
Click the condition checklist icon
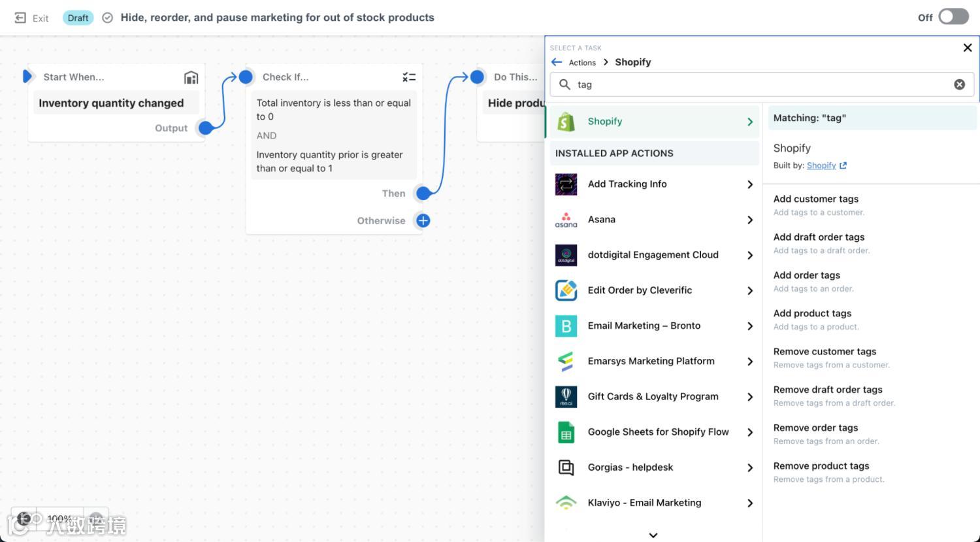409,77
